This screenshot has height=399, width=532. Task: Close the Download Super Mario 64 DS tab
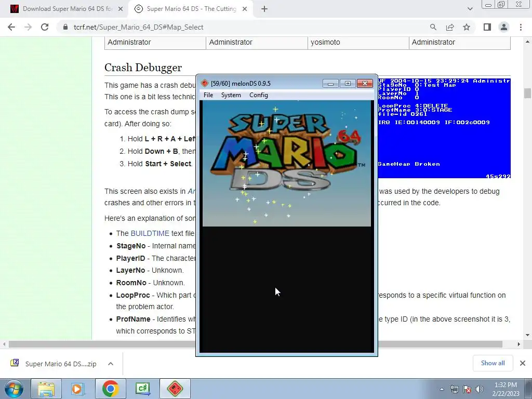(120, 9)
